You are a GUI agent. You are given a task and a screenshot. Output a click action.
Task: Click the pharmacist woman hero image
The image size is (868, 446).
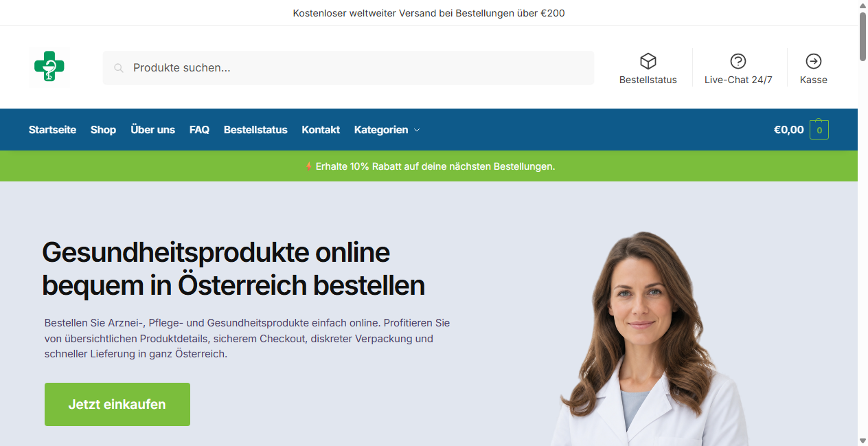[x=649, y=338]
